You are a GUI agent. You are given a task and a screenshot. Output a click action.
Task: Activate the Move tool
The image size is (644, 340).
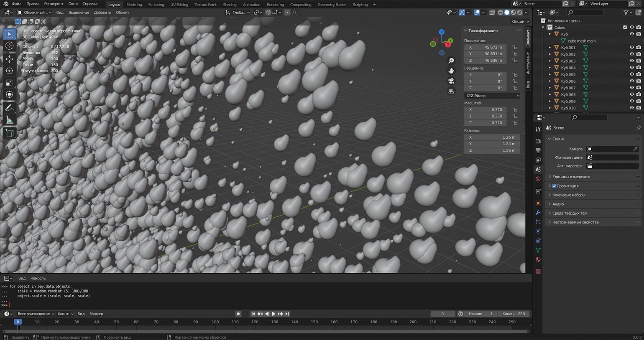[9, 58]
